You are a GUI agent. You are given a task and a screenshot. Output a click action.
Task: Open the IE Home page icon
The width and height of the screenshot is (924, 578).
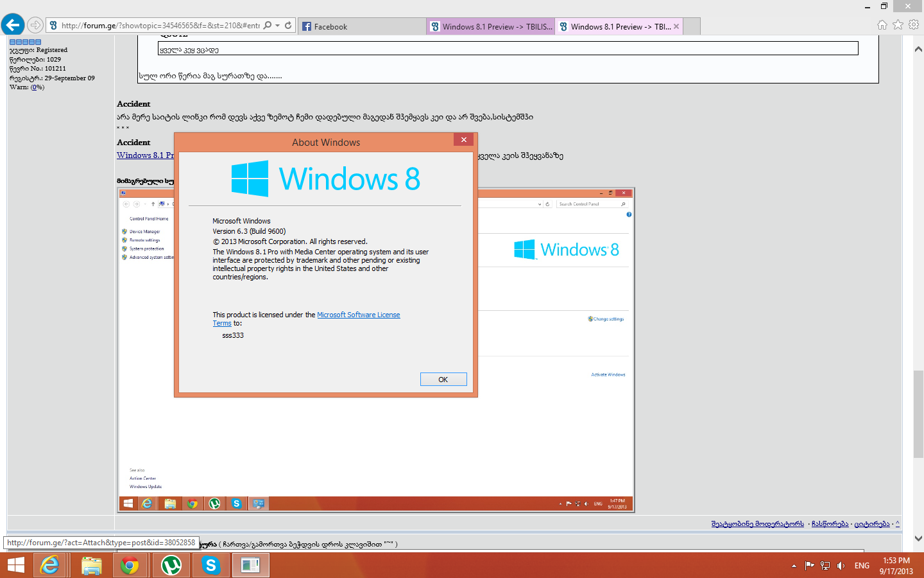pyautogui.click(x=882, y=25)
